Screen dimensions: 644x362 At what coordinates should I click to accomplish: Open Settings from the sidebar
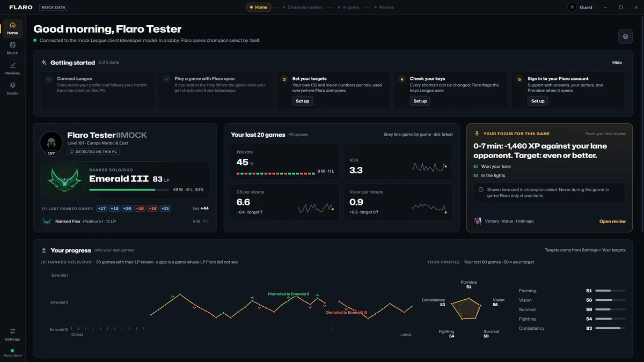pos(12,335)
